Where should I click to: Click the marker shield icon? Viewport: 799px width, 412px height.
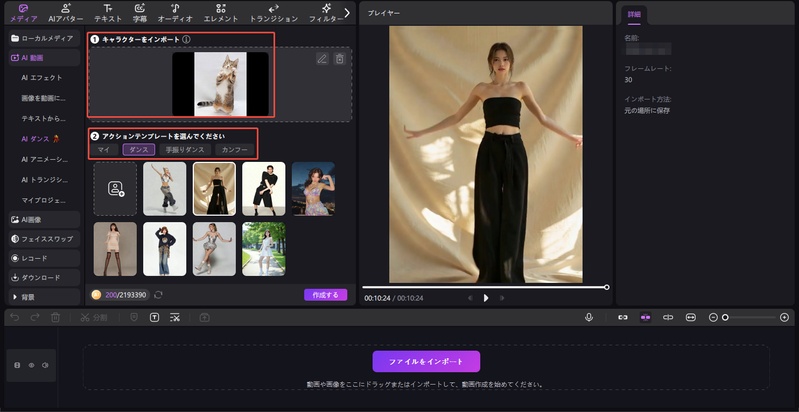coord(134,317)
